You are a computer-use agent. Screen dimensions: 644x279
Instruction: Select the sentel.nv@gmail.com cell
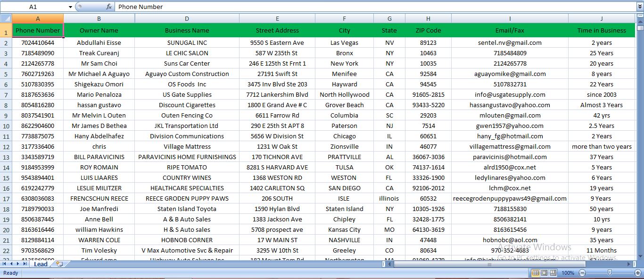[510, 42]
